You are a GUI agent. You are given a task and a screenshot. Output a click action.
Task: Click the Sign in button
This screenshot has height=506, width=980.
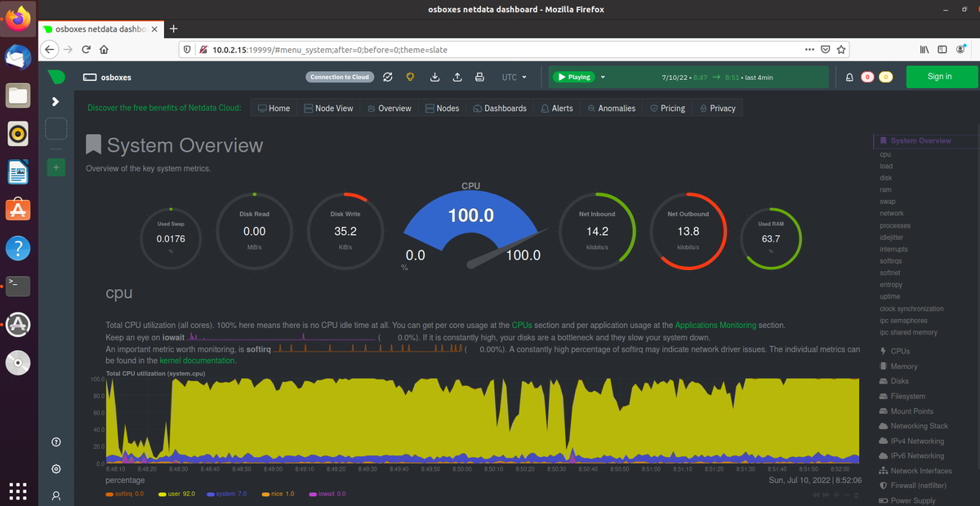(x=940, y=76)
